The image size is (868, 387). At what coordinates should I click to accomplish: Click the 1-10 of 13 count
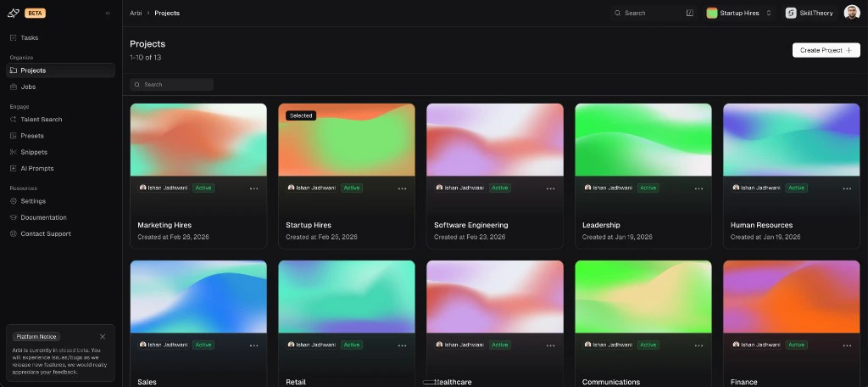coord(146,58)
